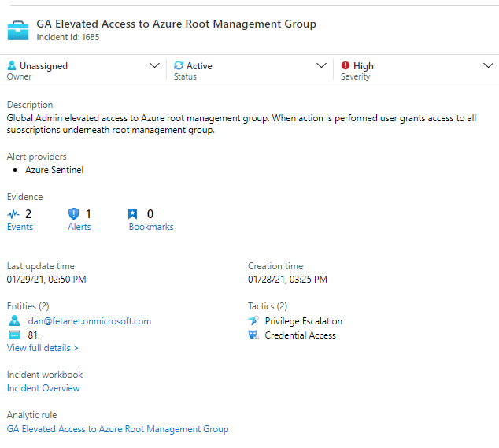Open the Alerts evidence link
The image size is (499, 448).
click(79, 227)
